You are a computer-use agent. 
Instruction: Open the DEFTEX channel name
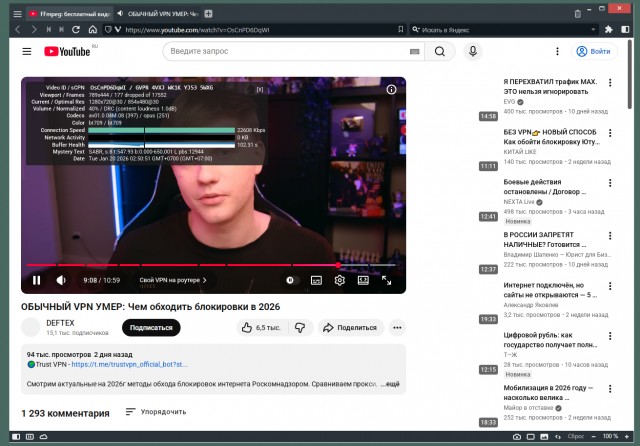click(x=60, y=323)
